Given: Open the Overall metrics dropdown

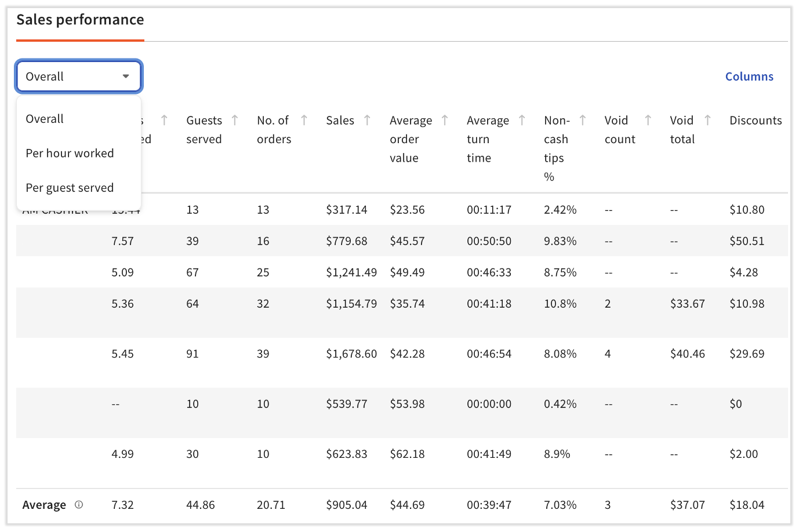Looking at the screenshot, I should [x=78, y=76].
